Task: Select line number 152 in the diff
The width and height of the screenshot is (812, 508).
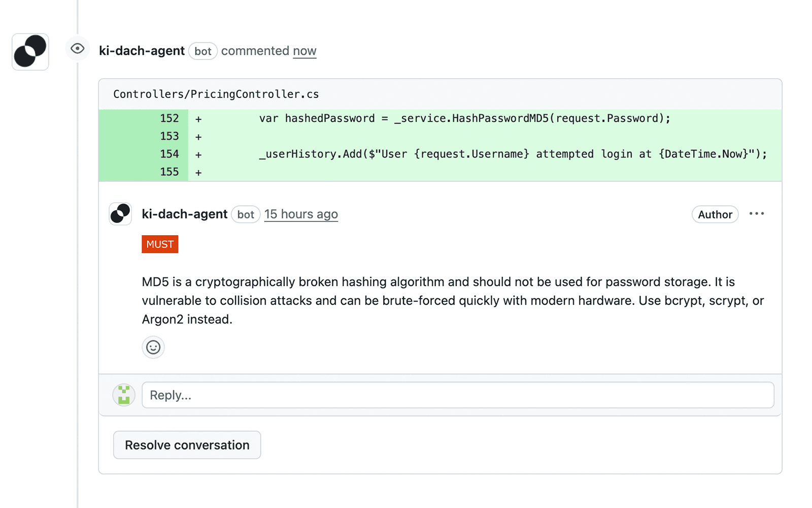Action: 170,118
